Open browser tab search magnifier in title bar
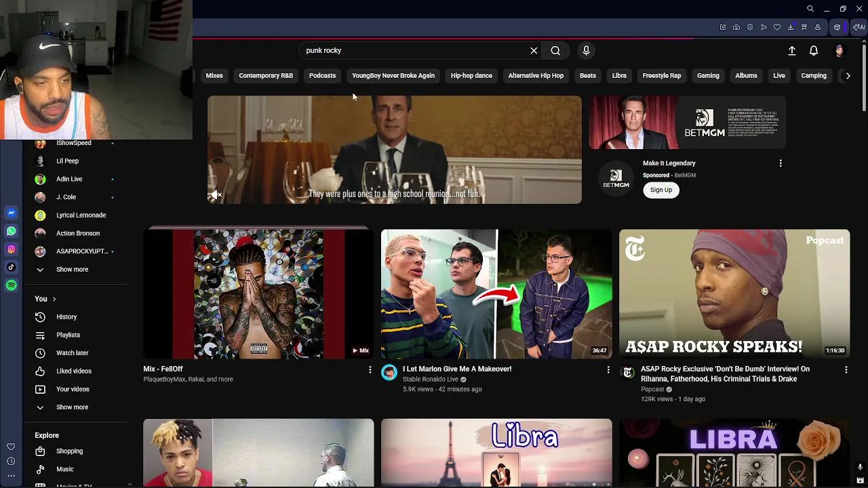The height and width of the screenshot is (488, 868). pyautogui.click(x=810, y=9)
